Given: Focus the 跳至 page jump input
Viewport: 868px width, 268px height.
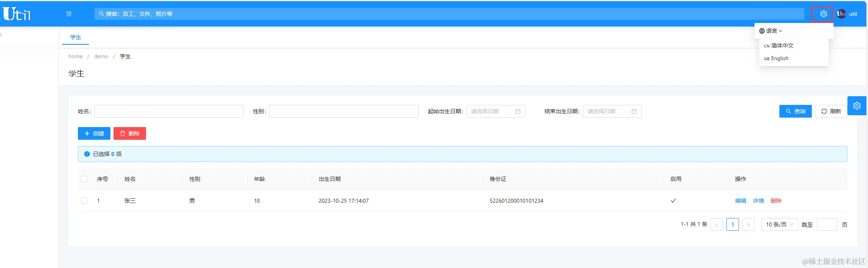Looking at the screenshot, I should [x=827, y=224].
